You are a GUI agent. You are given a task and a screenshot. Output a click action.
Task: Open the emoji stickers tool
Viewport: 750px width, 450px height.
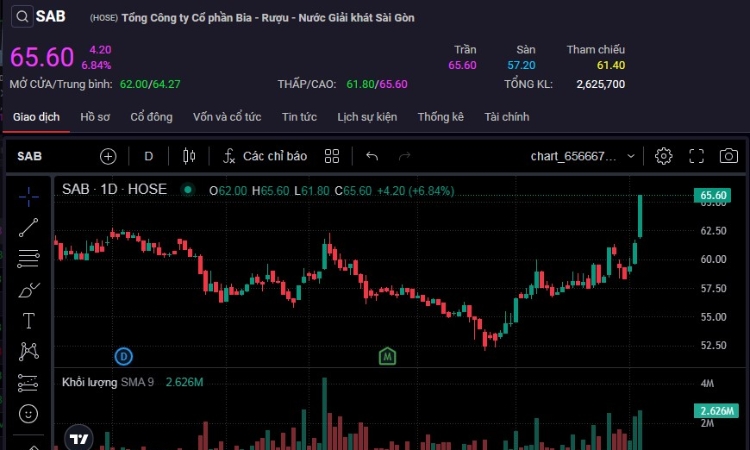click(x=29, y=413)
